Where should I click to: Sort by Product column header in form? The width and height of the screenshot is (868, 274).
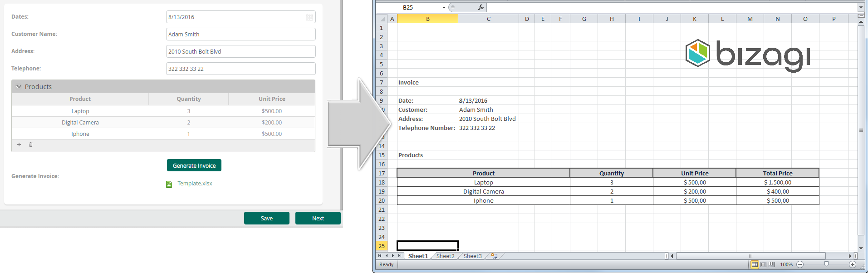pos(80,99)
